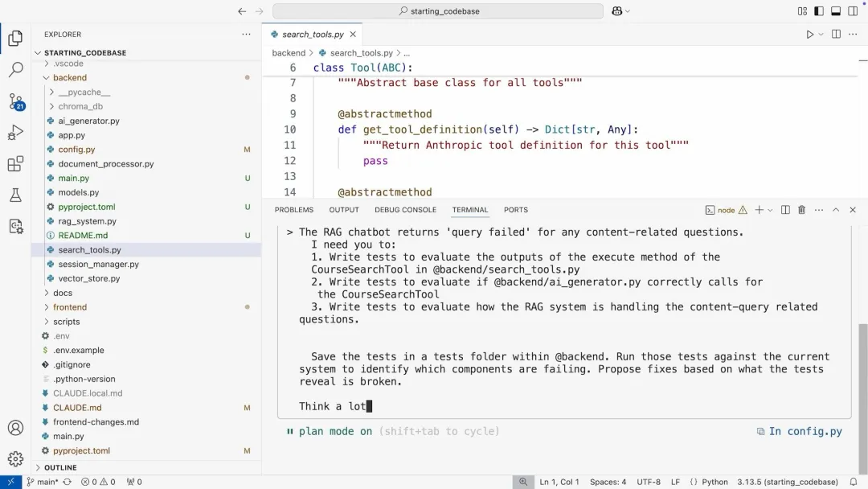
Task: Open the Testing flask view
Action: coord(15,195)
